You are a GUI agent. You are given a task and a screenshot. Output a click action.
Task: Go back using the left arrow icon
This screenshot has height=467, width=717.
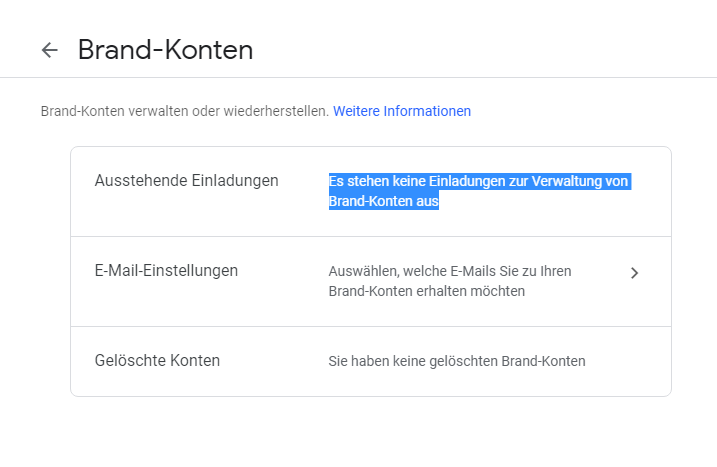50,50
